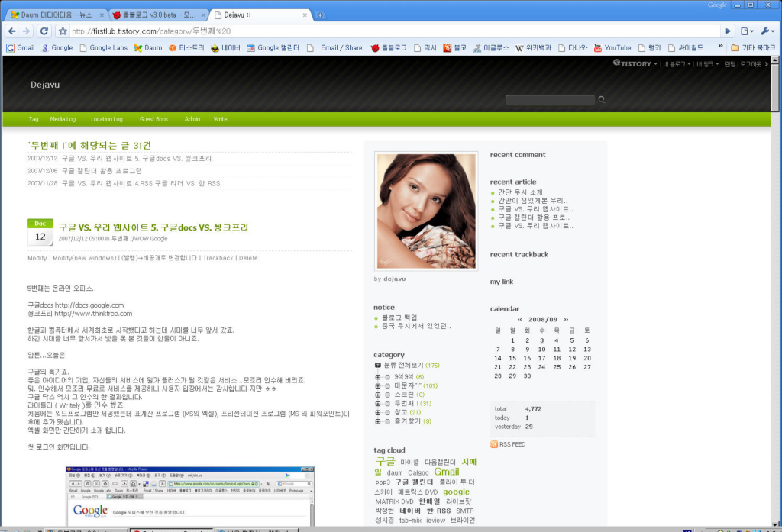Show hidden bookmarks with the chevron

pos(720,47)
